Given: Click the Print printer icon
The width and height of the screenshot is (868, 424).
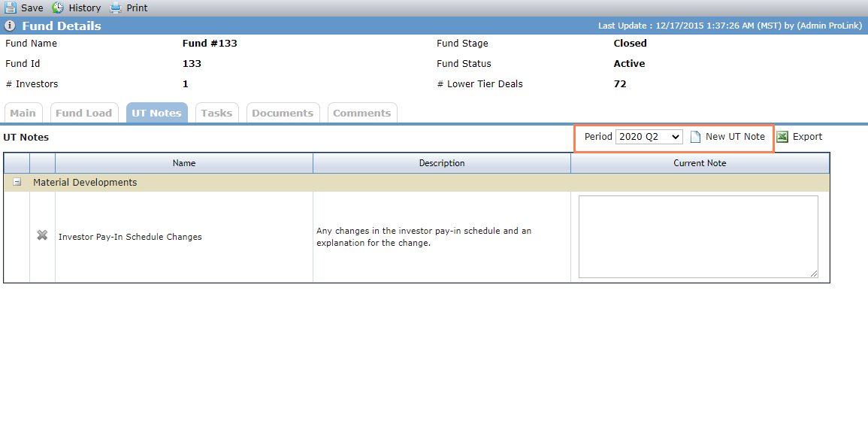Looking at the screenshot, I should [x=116, y=8].
